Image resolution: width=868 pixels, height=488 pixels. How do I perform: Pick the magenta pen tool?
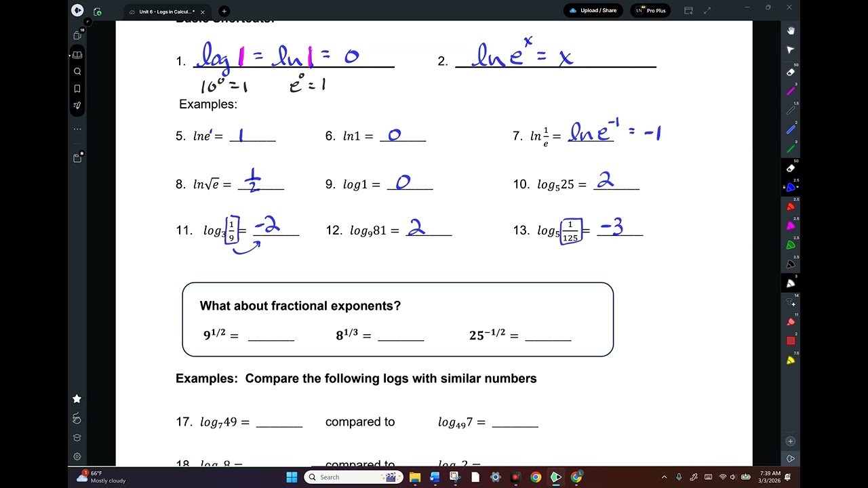[791, 91]
